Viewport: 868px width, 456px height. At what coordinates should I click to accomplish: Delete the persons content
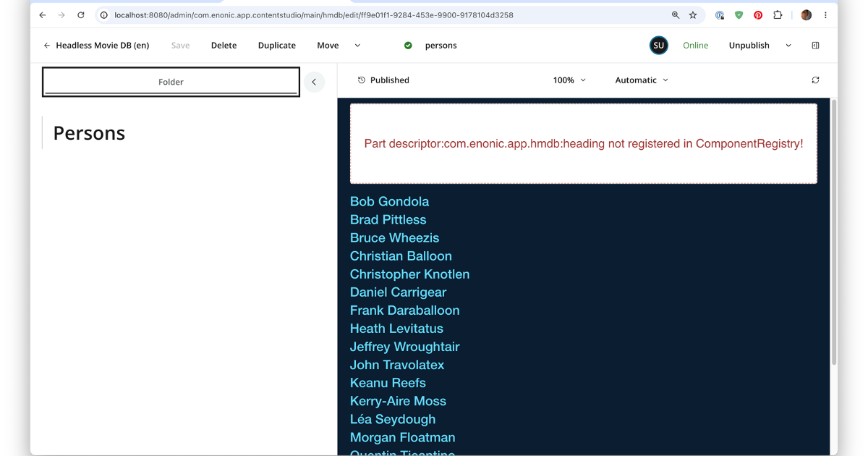[224, 45]
